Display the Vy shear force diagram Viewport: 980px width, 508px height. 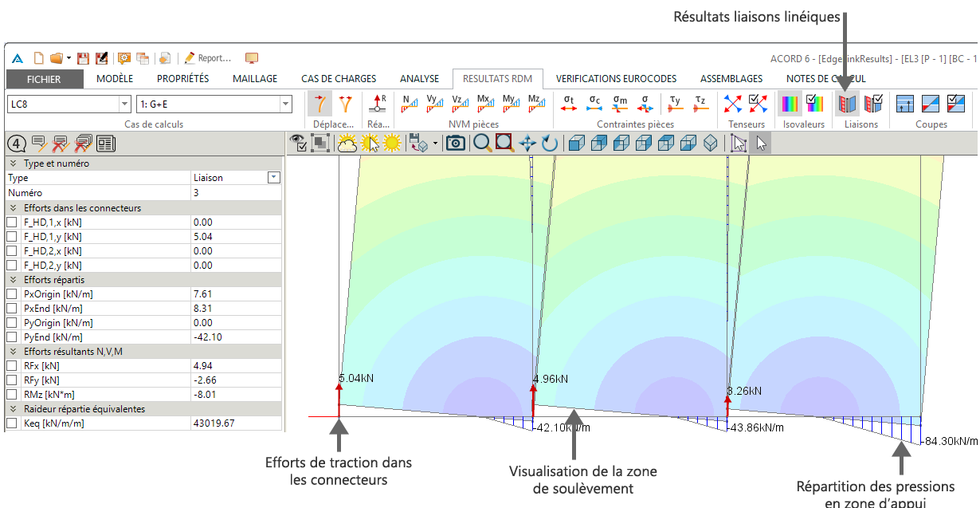pyautogui.click(x=435, y=103)
